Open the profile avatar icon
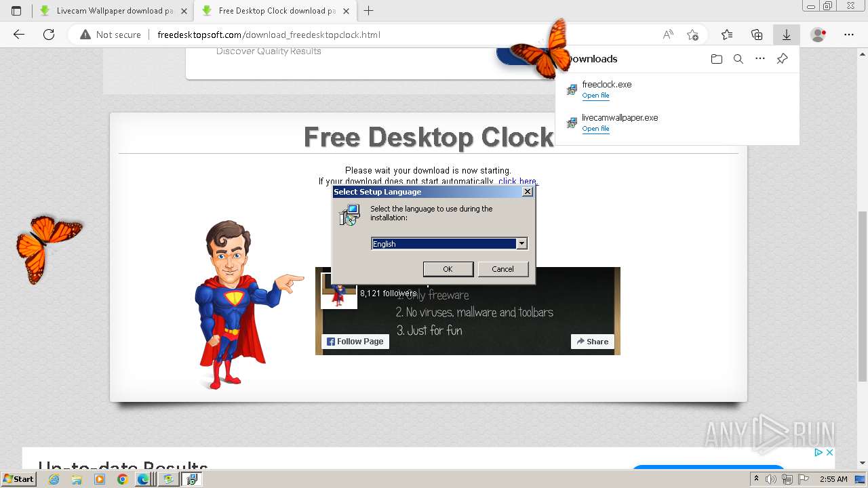The width and height of the screenshot is (868, 488). pyautogui.click(x=818, y=35)
